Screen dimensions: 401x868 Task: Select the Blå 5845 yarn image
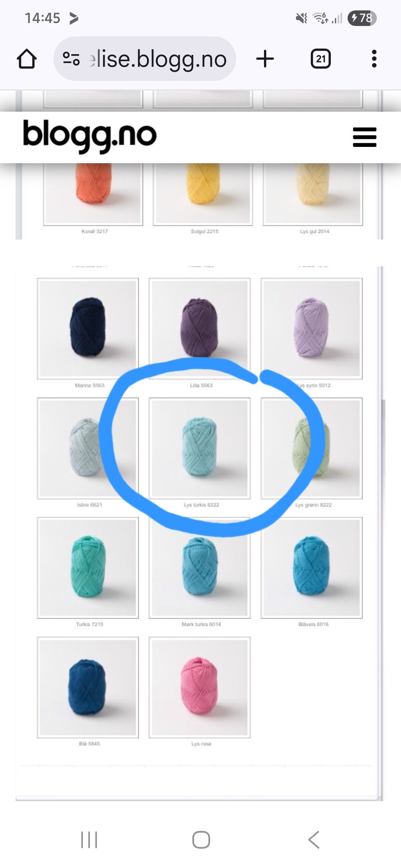88,687
